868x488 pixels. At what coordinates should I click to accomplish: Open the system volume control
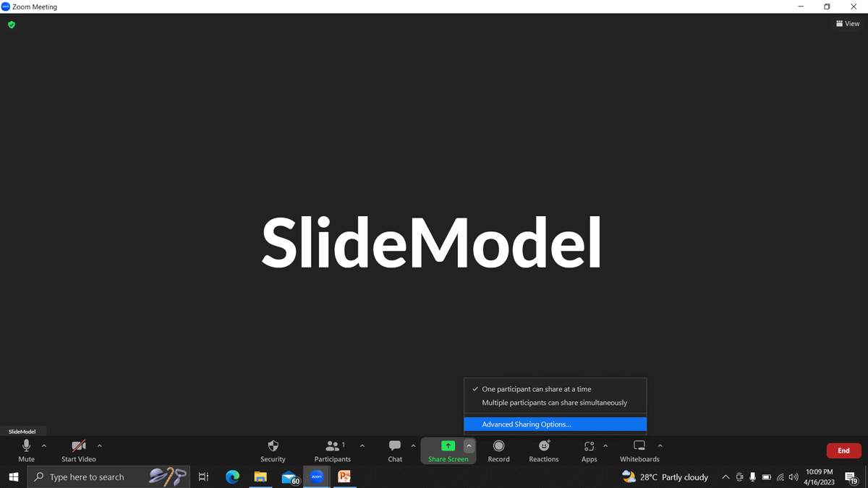(793, 477)
